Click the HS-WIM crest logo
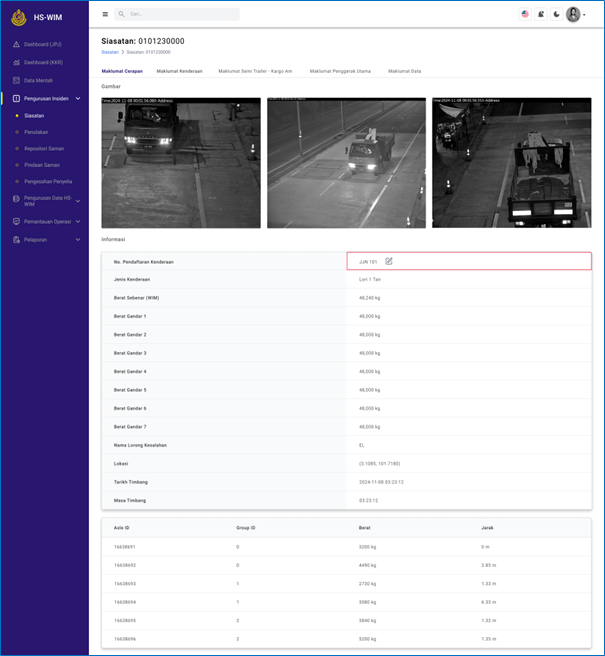Image resolution: width=605 pixels, height=656 pixels. pyautogui.click(x=18, y=17)
